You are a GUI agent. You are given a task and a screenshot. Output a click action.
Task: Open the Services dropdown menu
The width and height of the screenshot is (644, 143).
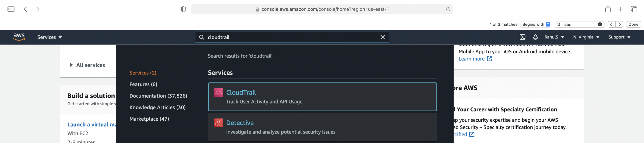click(x=50, y=37)
